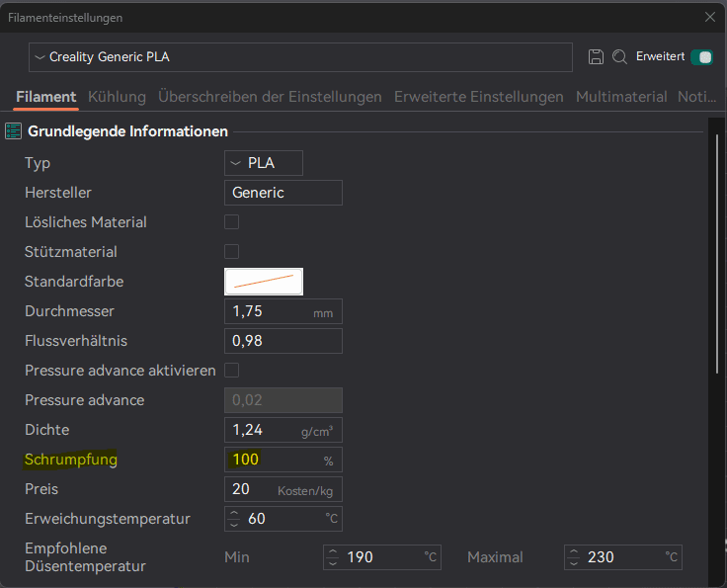
Task: Click the Empfohlene Düsentemperatur label
Action: tap(85, 557)
